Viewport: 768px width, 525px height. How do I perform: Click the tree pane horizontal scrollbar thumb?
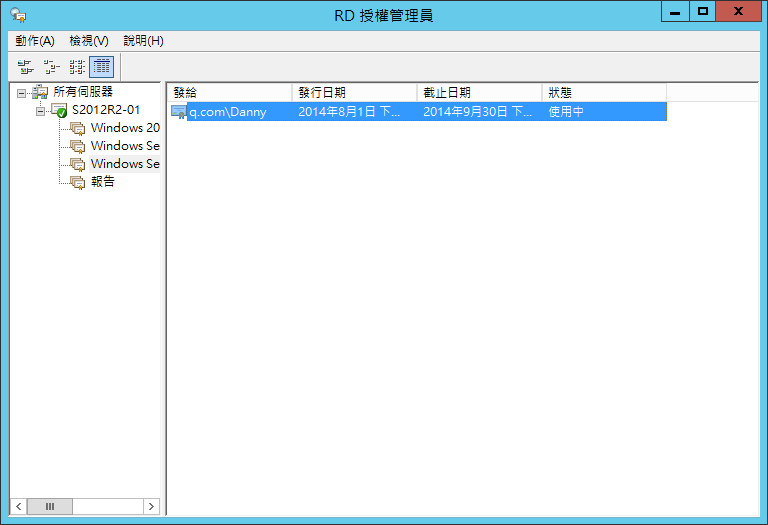[50, 506]
